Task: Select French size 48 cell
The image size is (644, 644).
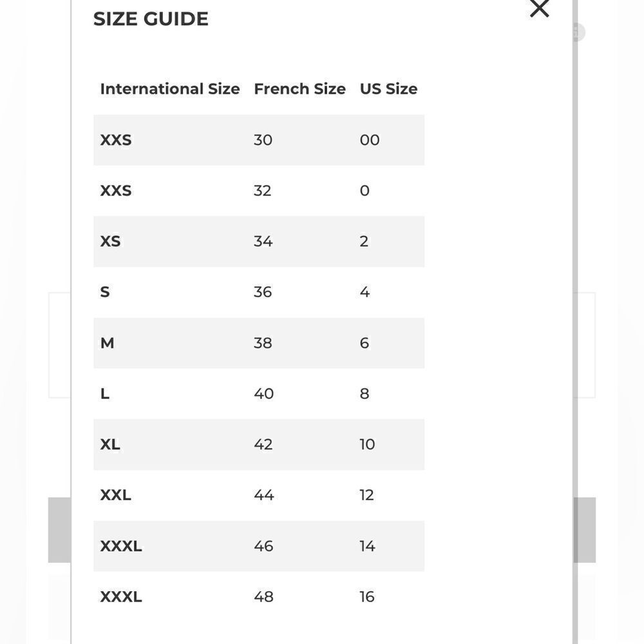Action: [x=263, y=597]
